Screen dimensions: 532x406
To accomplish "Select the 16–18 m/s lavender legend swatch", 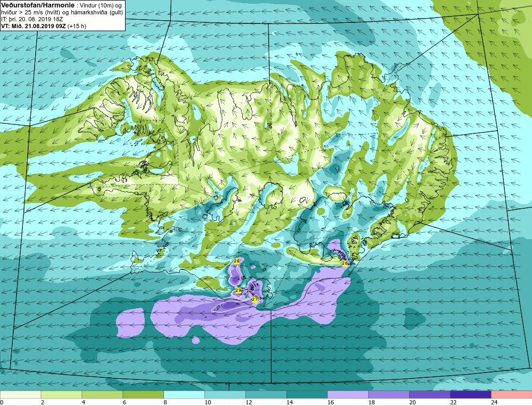I will pos(348,395).
